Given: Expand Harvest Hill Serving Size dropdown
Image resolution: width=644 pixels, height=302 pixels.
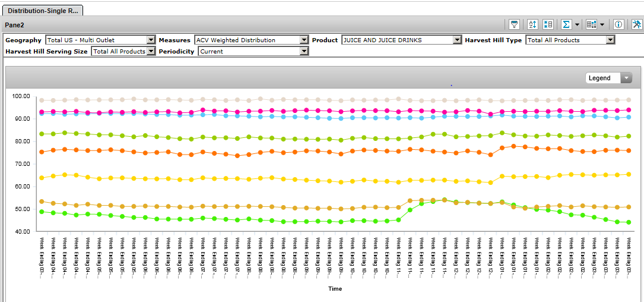Looking at the screenshot, I should pyautogui.click(x=151, y=52).
